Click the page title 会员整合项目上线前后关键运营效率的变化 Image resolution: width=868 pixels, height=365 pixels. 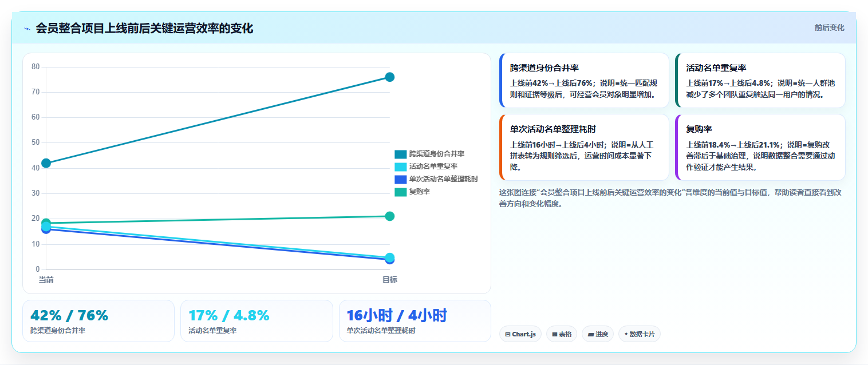144,29
